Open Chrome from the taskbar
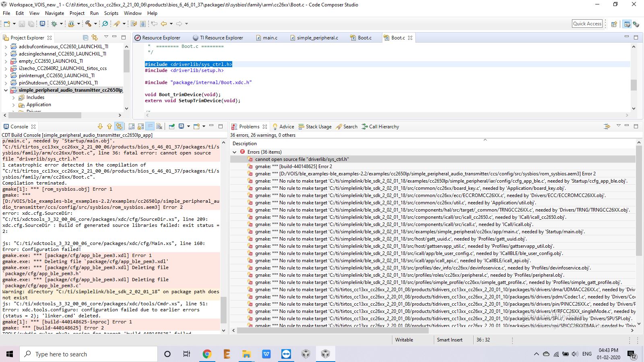Image resolution: width=644 pixels, height=362 pixels. tap(207, 354)
